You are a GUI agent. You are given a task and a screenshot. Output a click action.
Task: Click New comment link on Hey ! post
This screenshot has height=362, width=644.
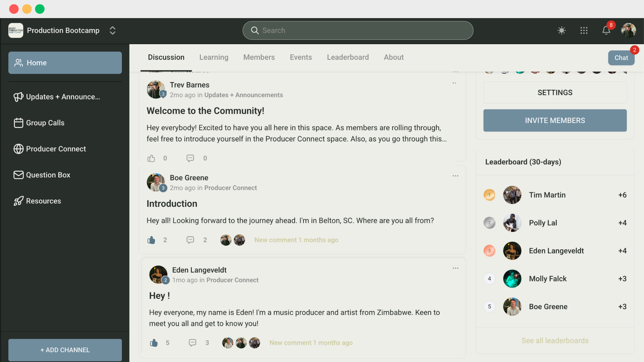tap(311, 343)
